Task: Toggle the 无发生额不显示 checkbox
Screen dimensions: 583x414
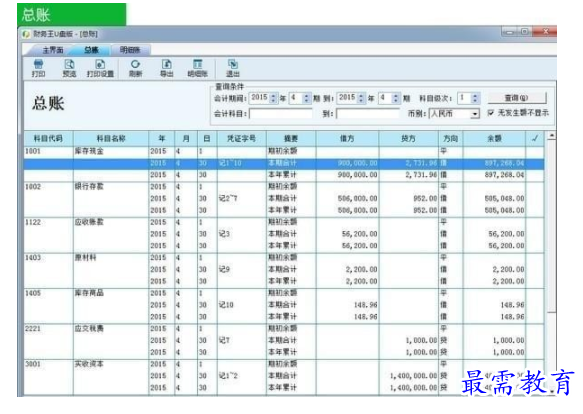Action: point(490,113)
